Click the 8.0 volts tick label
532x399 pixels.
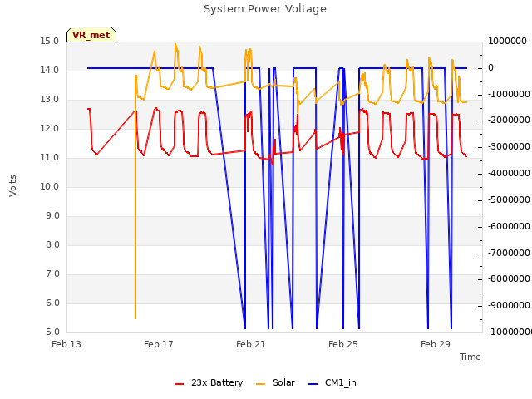(x=52, y=245)
